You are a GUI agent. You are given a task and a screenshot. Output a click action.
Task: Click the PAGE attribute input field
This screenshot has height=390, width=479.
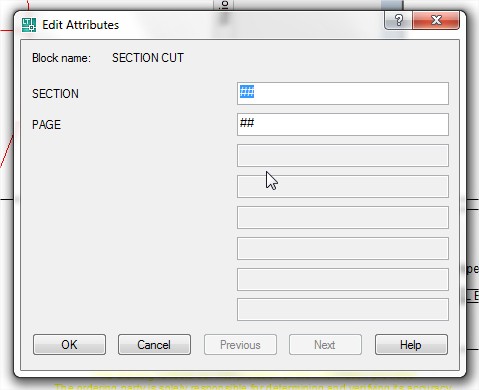tap(343, 124)
